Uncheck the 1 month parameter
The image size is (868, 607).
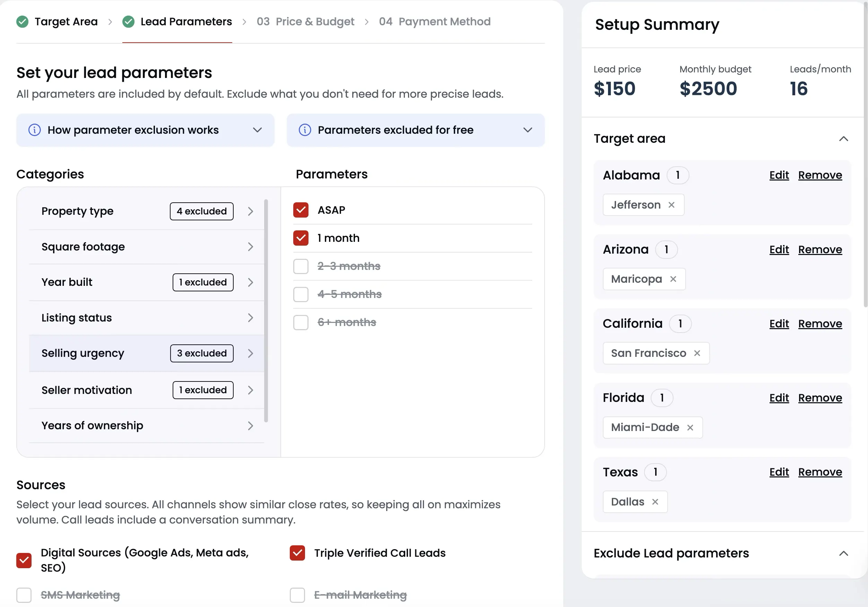pos(301,238)
